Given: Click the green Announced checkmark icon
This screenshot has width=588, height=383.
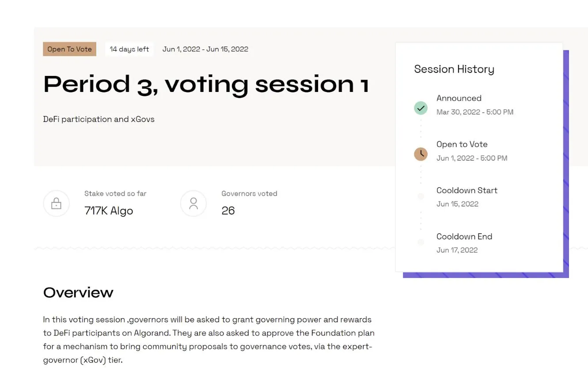Looking at the screenshot, I should coord(421,108).
